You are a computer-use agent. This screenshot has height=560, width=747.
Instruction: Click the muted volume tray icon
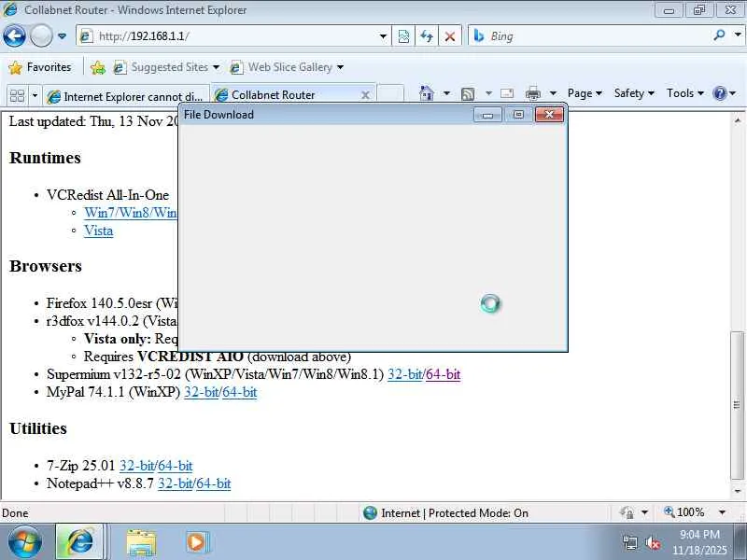point(652,542)
